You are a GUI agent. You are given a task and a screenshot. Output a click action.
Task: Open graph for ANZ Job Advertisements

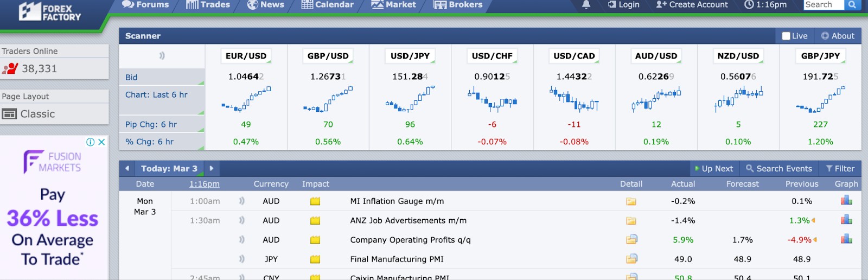[846, 219]
